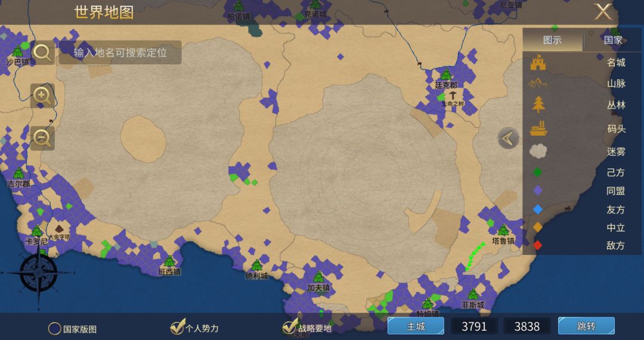
Task: Select the 国家版图 radio option
Action: pos(55,329)
